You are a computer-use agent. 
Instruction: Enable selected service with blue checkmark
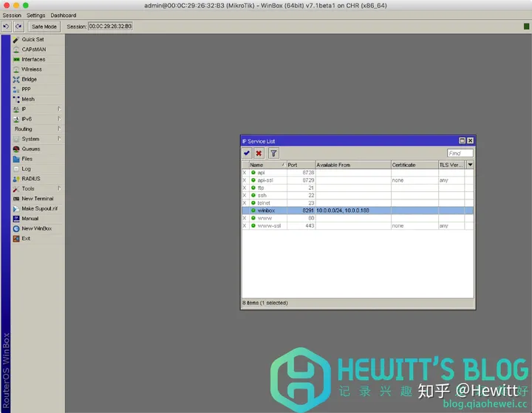click(x=247, y=154)
